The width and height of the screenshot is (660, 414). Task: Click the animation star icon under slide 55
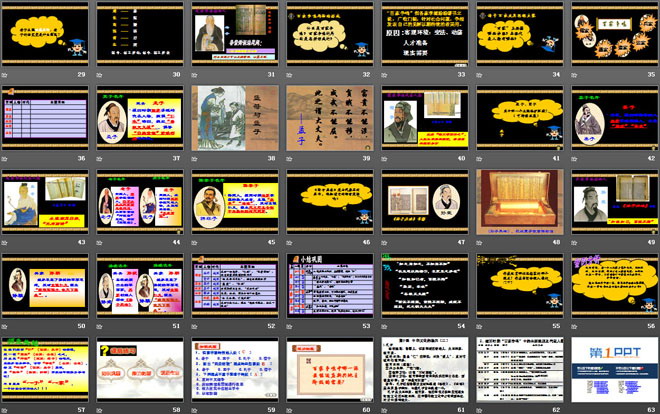[479, 326]
